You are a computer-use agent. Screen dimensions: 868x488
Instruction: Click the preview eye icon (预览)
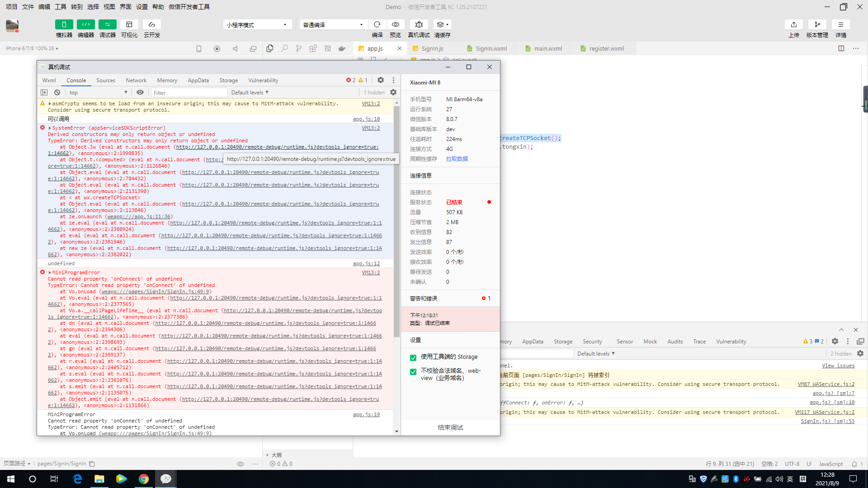coord(395,24)
